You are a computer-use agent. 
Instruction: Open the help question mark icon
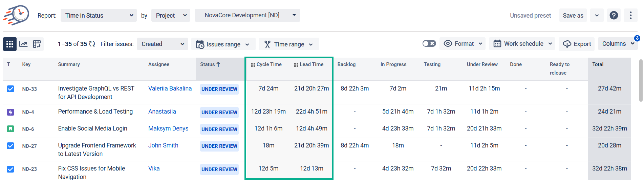click(614, 16)
